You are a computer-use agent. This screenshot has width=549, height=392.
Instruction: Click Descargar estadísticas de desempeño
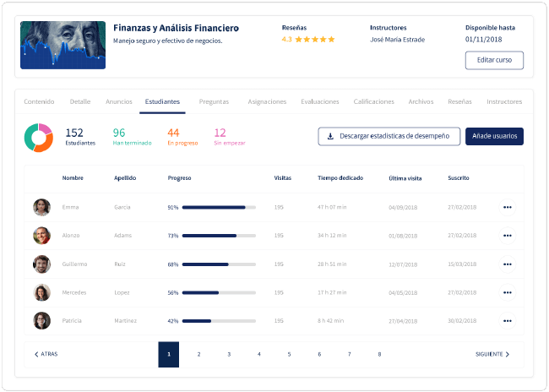389,136
